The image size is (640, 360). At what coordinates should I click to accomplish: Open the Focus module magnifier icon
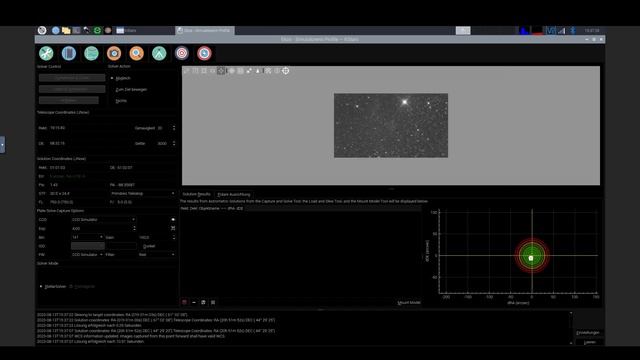point(136,53)
